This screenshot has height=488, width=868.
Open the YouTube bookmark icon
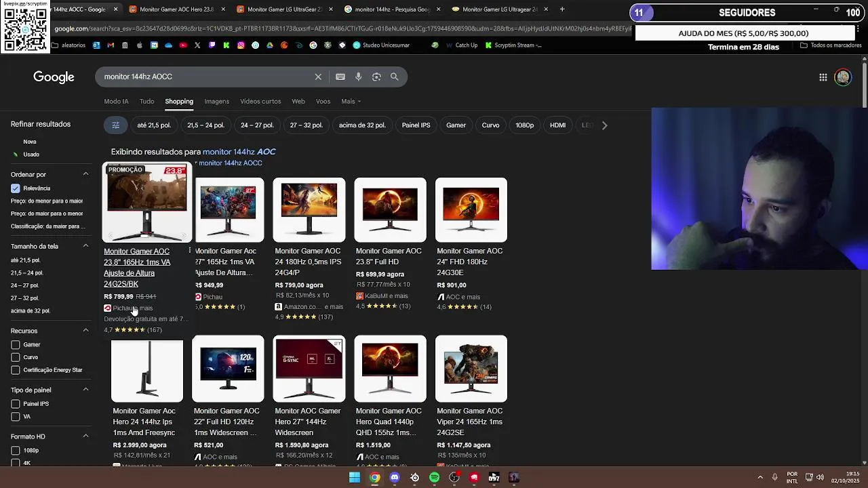coord(183,45)
